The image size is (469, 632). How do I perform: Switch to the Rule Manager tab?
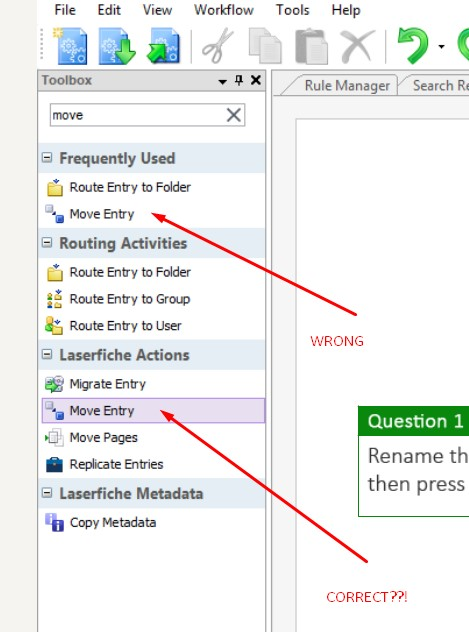pyautogui.click(x=347, y=85)
